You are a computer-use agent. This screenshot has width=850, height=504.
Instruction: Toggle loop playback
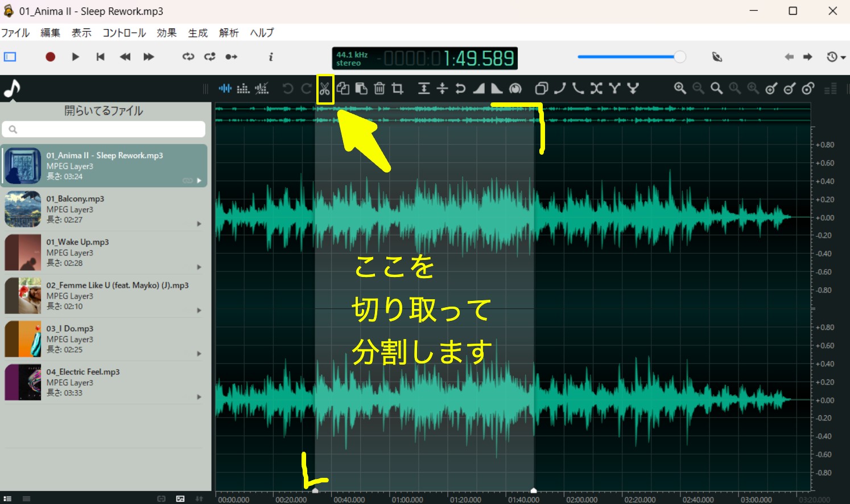pos(188,57)
